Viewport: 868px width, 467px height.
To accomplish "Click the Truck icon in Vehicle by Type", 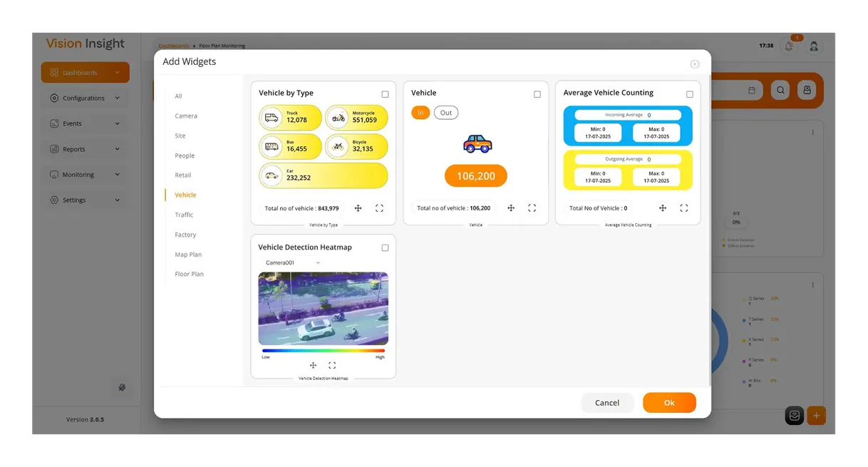I will click(272, 118).
